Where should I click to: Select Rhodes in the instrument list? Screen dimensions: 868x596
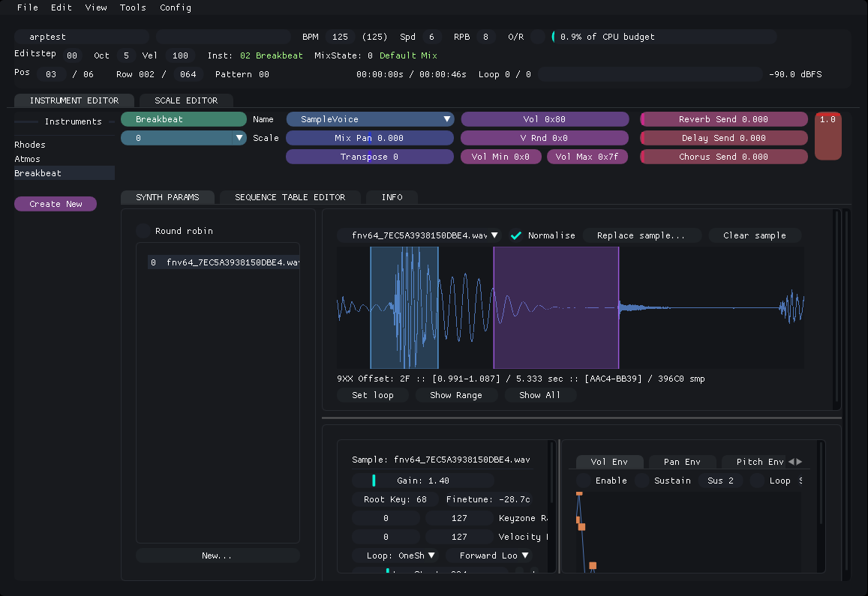29,144
